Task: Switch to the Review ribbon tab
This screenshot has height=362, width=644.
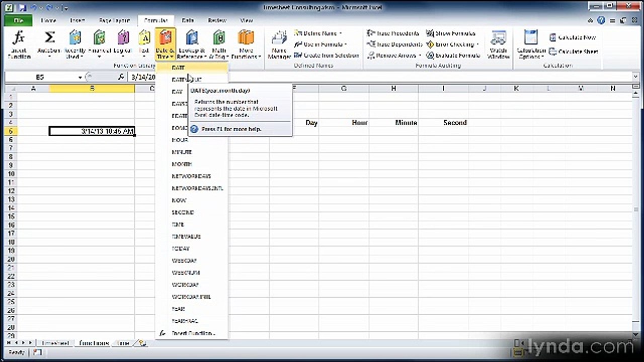Action: [217, 21]
